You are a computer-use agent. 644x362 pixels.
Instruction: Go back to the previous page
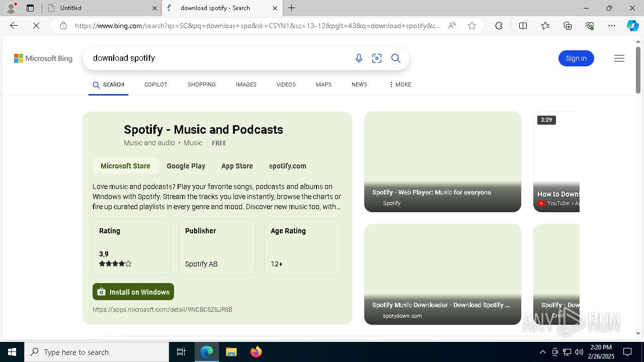[14, 26]
